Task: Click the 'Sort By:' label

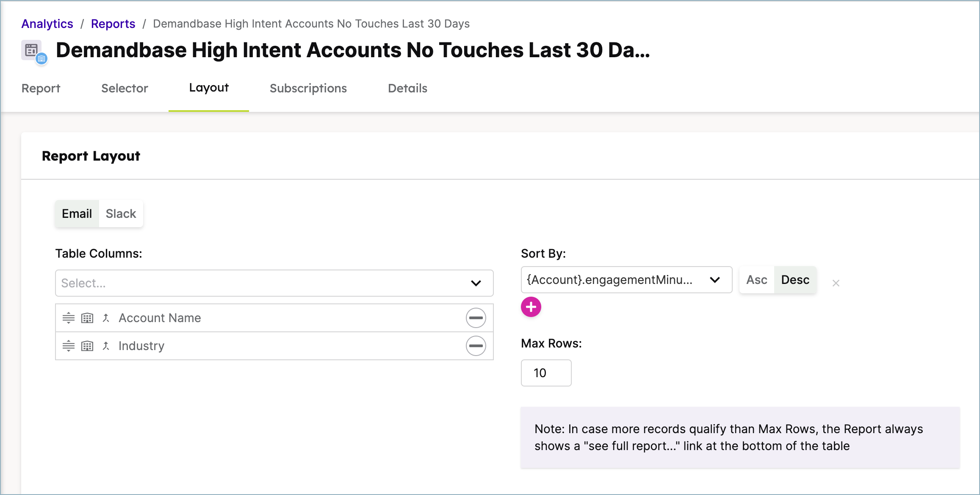Action: pos(543,253)
